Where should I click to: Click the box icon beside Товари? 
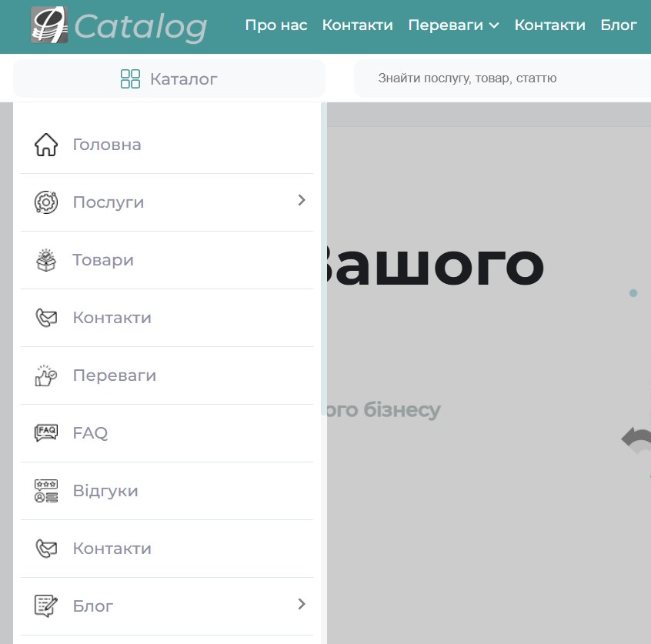pos(46,260)
